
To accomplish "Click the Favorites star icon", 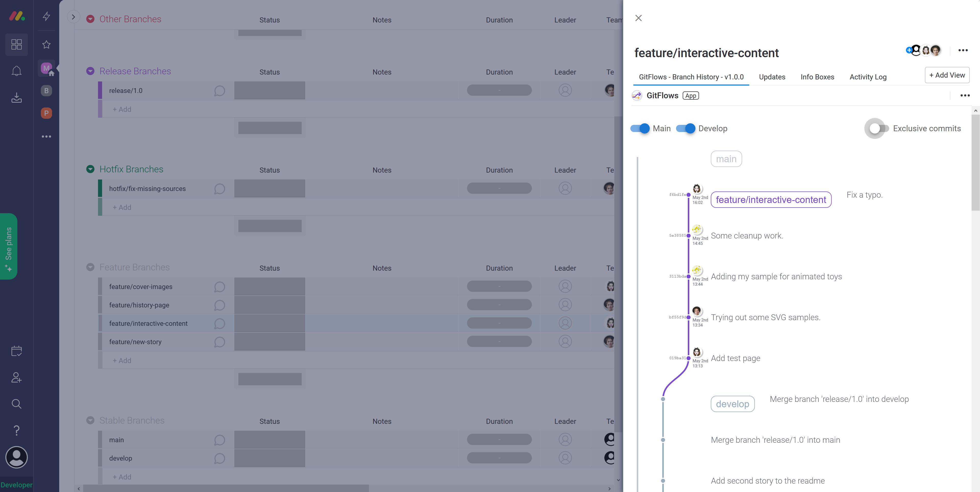I will coord(46,44).
